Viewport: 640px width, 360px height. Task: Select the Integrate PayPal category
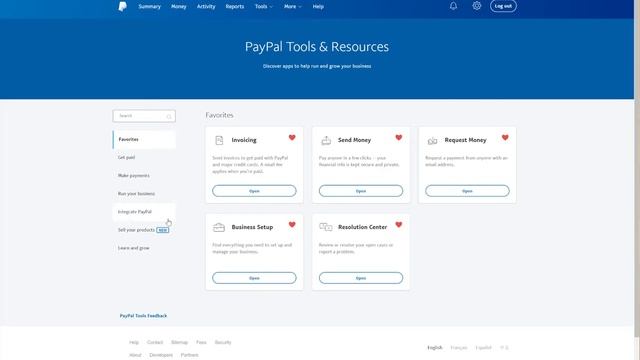click(x=144, y=212)
